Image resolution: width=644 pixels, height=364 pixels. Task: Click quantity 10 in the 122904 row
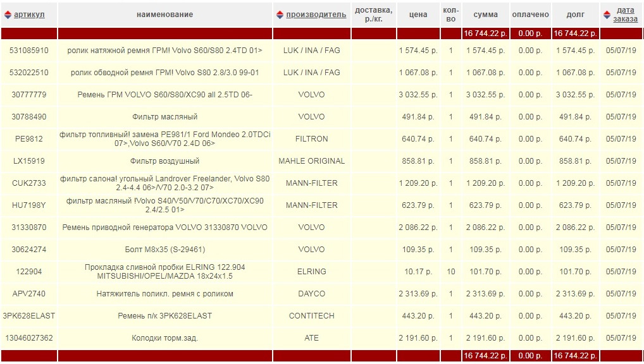(x=451, y=272)
